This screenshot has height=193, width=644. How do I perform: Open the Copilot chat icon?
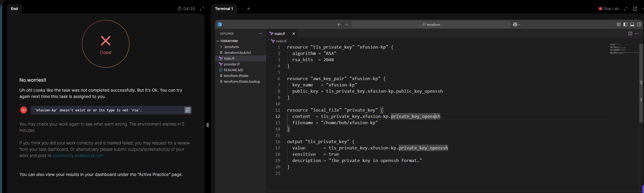tap(515, 24)
